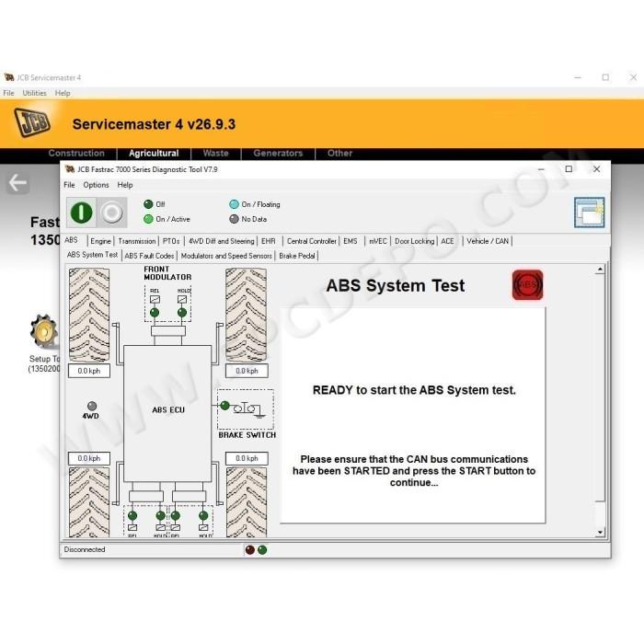Click the No Data legend indicator
Screen dimensions: 644x644
tap(234, 219)
